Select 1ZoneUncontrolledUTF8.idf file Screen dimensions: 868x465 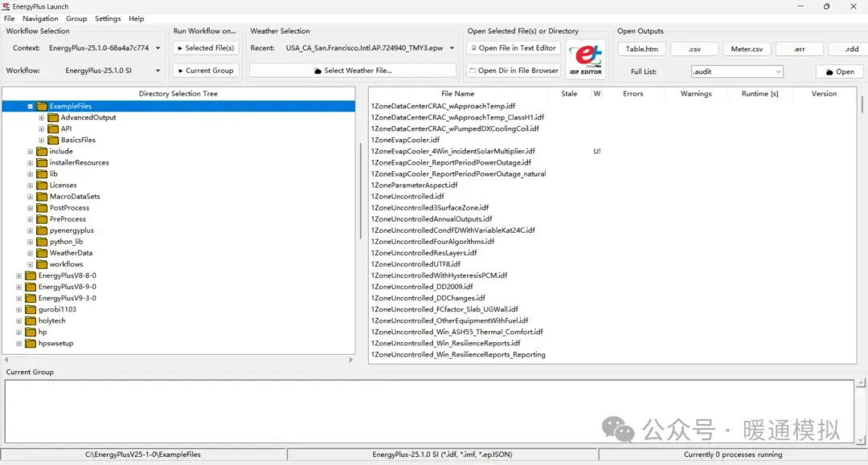click(x=416, y=264)
